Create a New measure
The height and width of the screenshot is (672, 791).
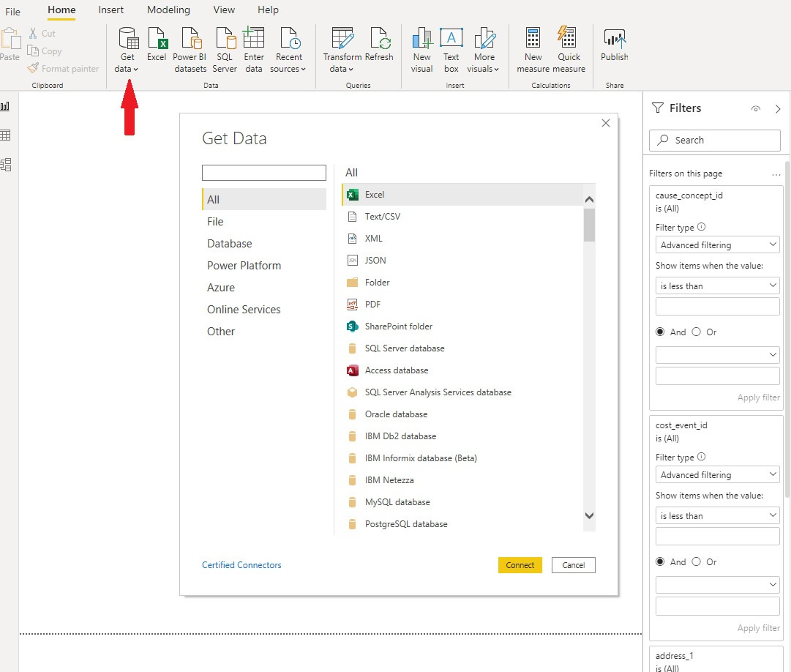click(533, 50)
